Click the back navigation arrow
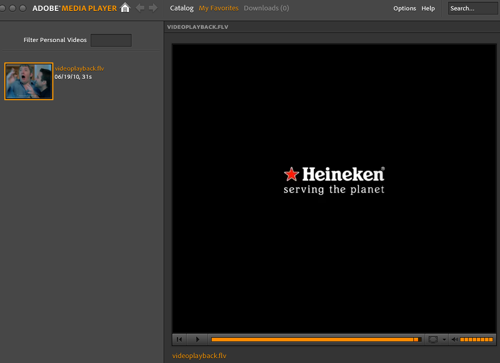The image size is (500, 363). [140, 8]
